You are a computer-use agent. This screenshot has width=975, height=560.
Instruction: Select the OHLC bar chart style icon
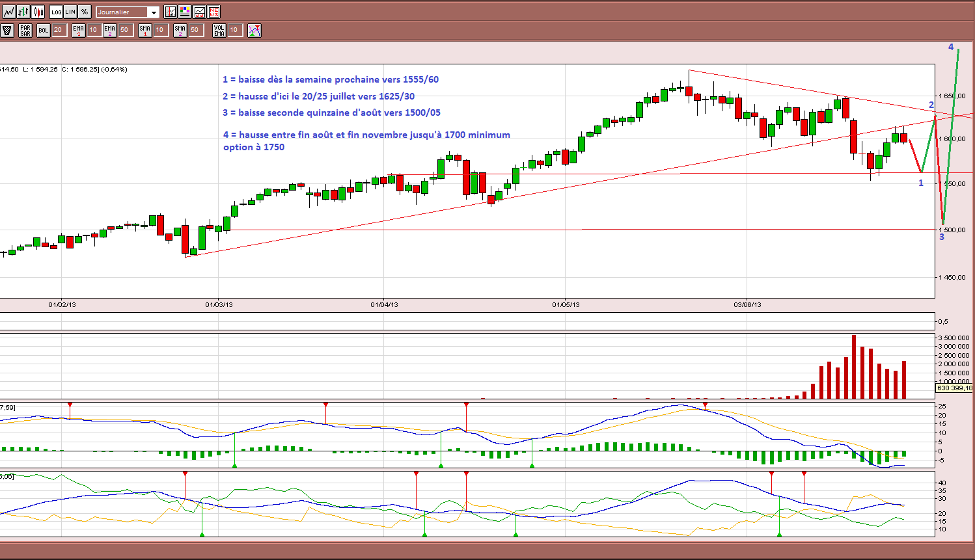coord(23,12)
